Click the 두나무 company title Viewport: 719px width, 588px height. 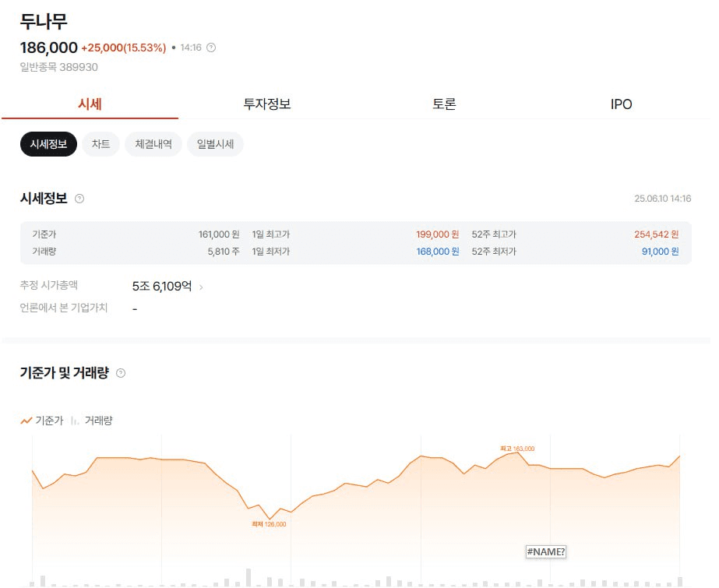coord(44,22)
